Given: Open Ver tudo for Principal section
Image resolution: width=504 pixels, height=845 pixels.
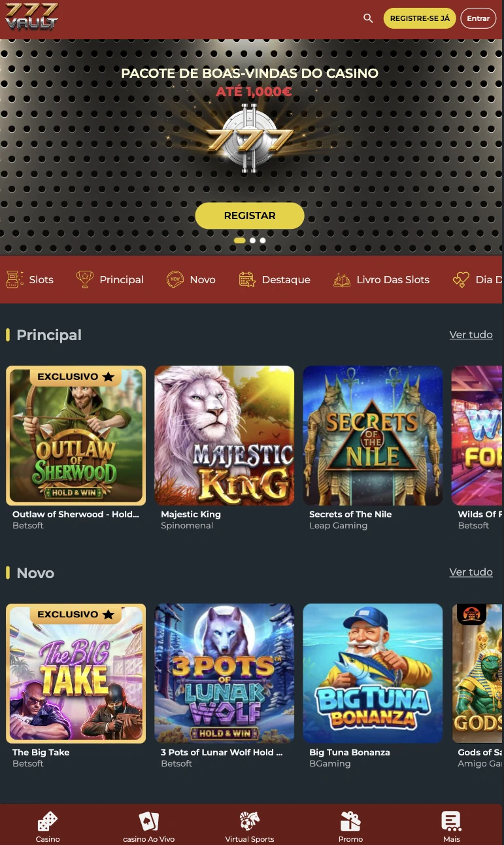Looking at the screenshot, I should 471,335.
